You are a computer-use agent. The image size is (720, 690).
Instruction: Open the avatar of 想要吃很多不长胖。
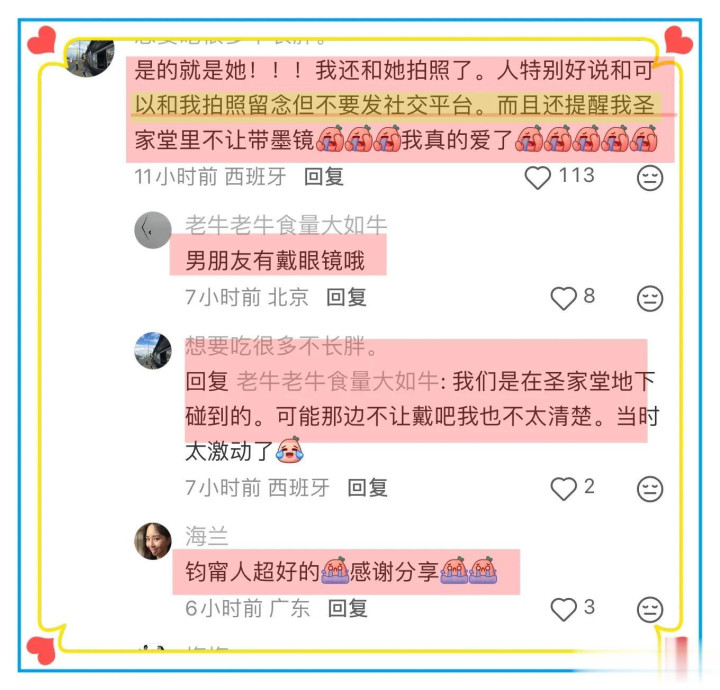pos(152,351)
